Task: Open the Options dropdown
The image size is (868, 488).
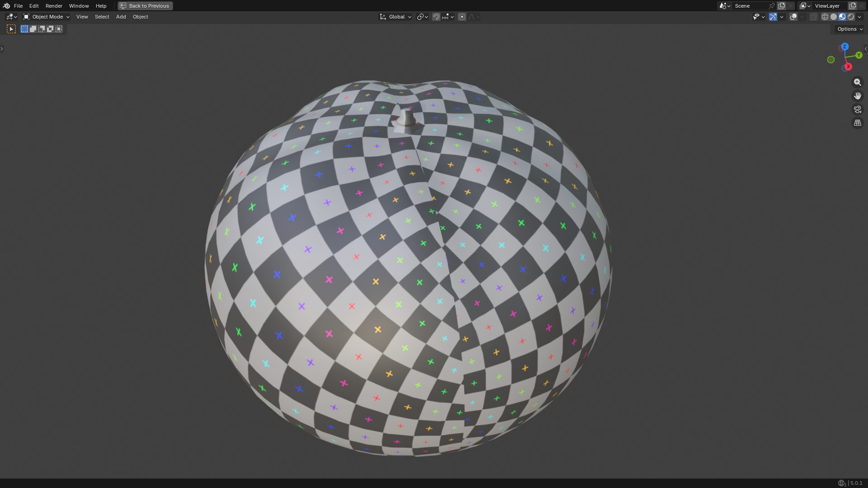Action: pos(850,29)
